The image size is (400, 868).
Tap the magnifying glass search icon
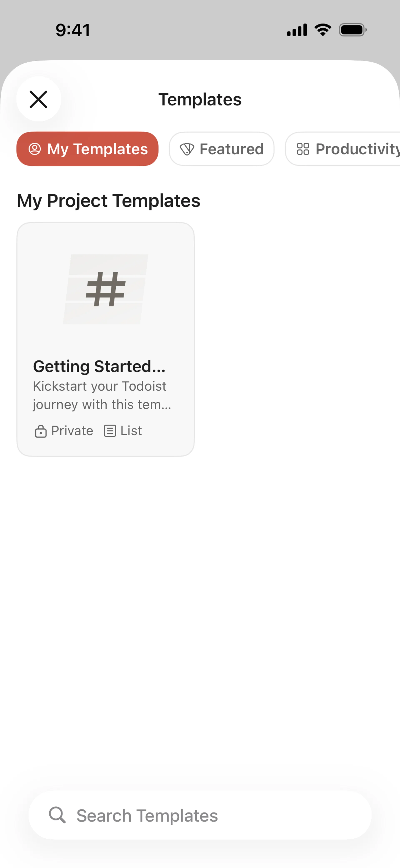[x=57, y=815]
